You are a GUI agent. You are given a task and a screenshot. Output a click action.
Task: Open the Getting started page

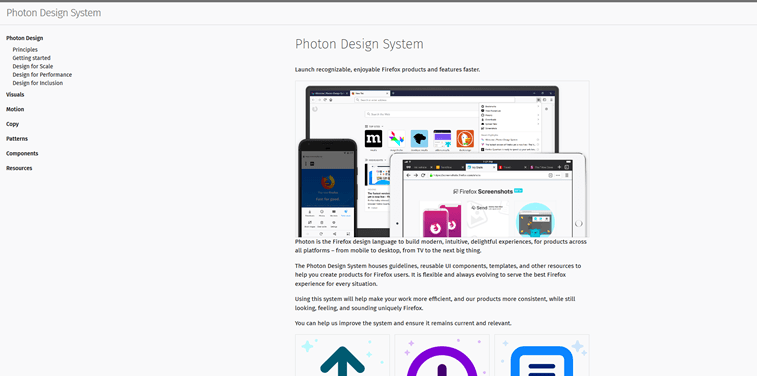tap(31, 58)
